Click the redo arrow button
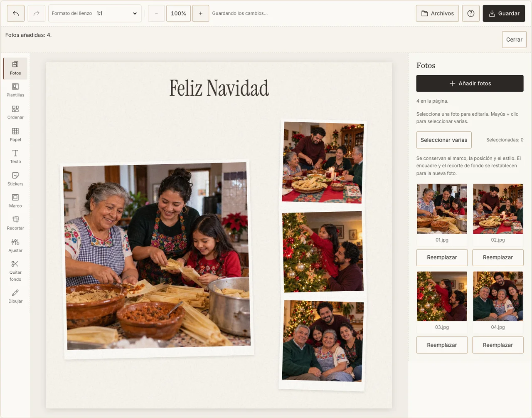 coord(37,13)
